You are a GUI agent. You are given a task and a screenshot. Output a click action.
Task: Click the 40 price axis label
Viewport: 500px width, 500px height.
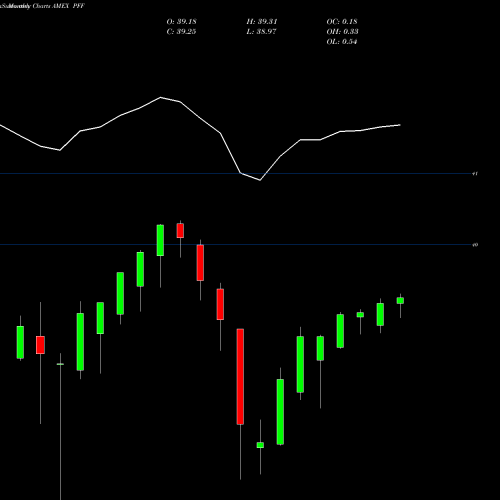(x=475, y=245)
